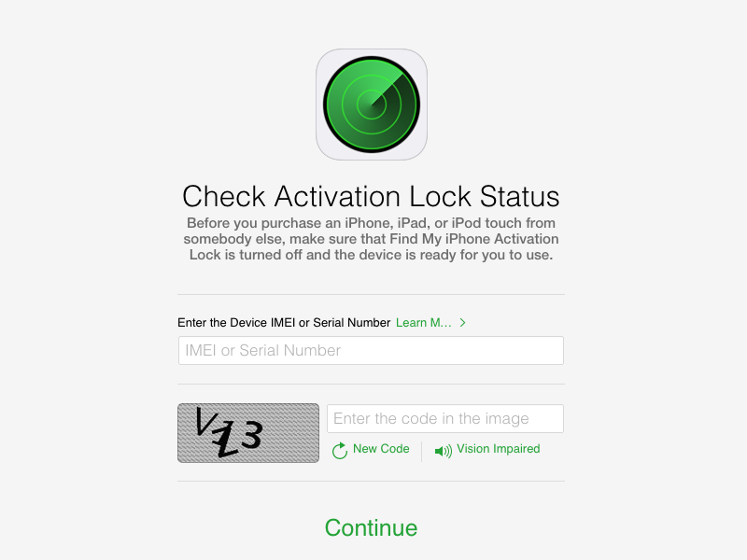Screen dimensions: 747x560
Task: Click the number 3 in captcha image
Action: tap(251, 434)
